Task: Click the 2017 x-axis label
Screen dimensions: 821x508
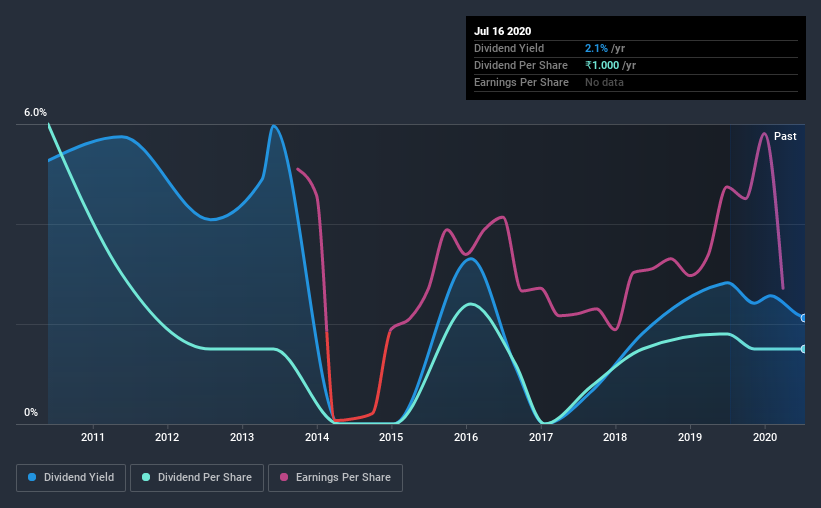Action: coord(541,437)
